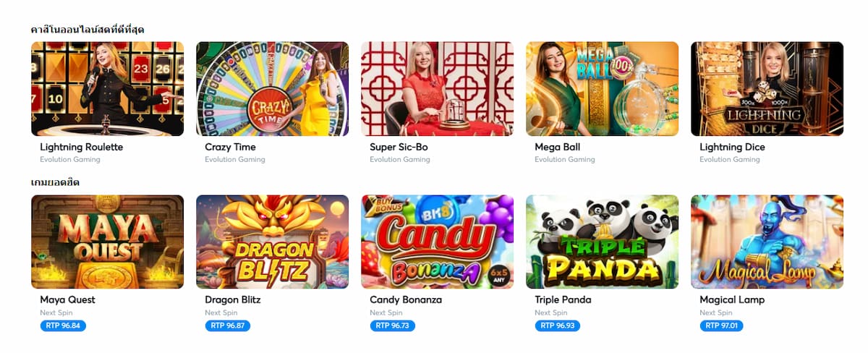This screenshot has width=868, height=353.
Task: Launch the Dragon Blitz slot image
Action: click(x=272, y=242)
